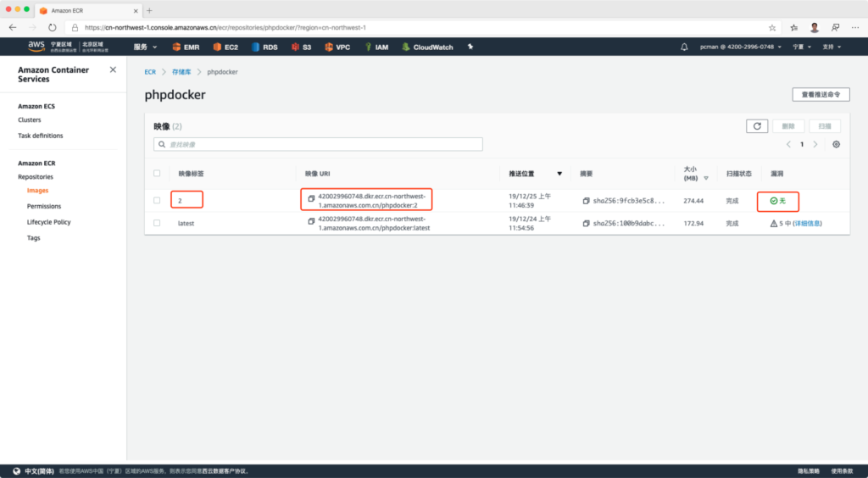Open Lifecycle Policy in the sidebar

click(x=48, y=222)
